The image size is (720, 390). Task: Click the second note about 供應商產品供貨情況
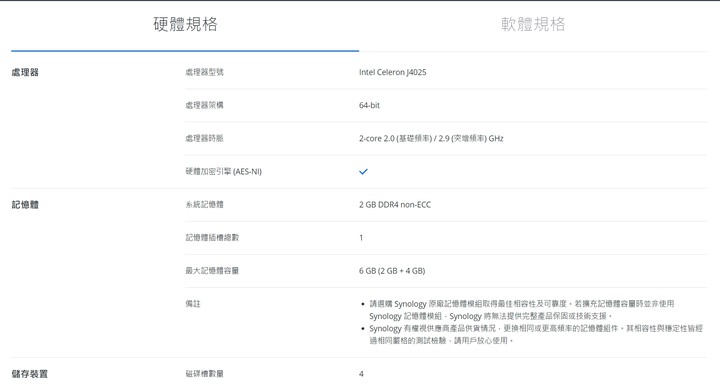536,334
